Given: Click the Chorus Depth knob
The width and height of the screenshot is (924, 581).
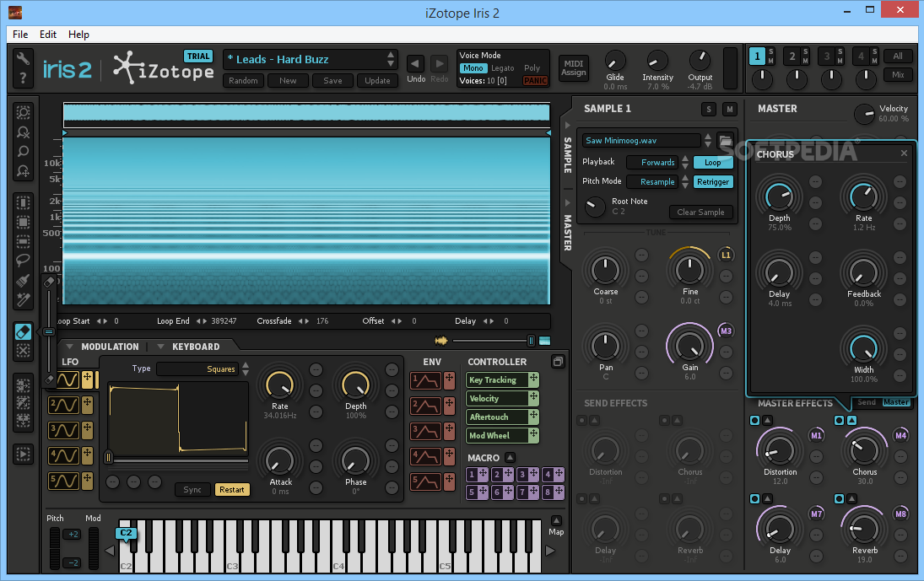Looking at the screenshot, I should point(779,197).
